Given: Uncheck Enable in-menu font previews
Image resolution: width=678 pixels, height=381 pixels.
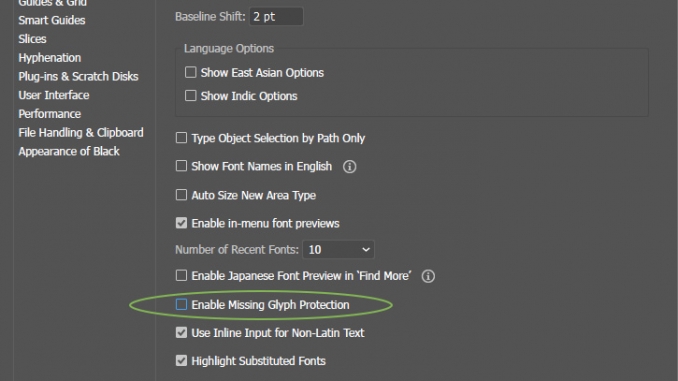Looking at the screenshot, I should point(181,223).
